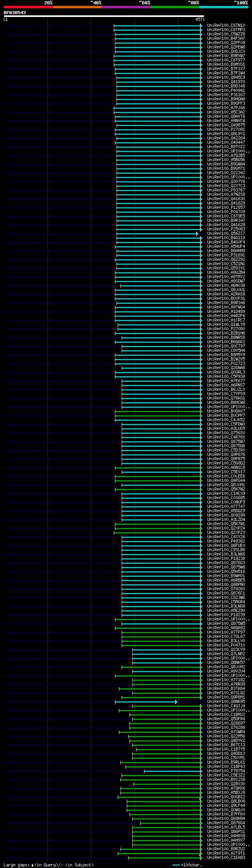Click the label UniRef100_A7E677

coord(226,381)
